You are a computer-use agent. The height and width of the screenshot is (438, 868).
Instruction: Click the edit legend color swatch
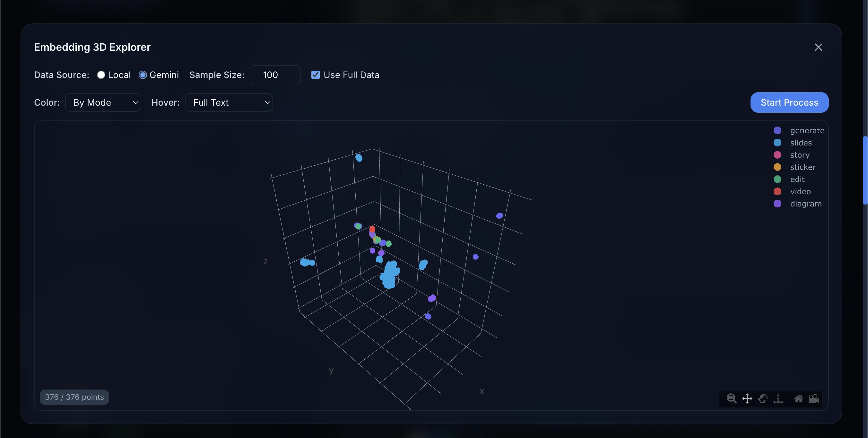(x=778, y=179)
